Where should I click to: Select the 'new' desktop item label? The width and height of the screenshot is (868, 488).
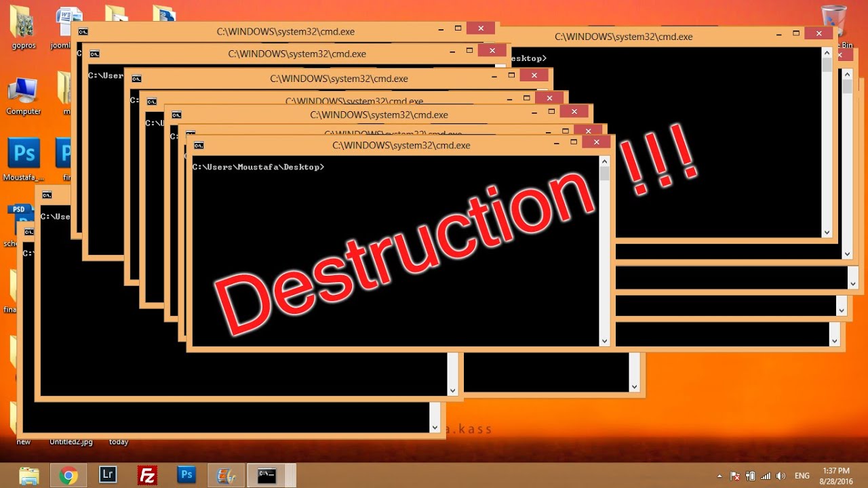(x=24, y=442)
